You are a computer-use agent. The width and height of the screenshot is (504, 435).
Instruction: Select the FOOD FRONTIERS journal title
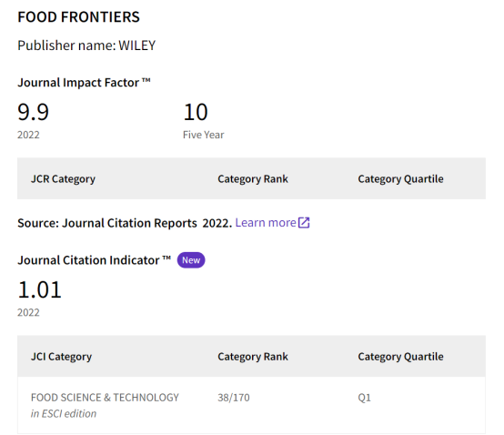(x=78, y=17)
